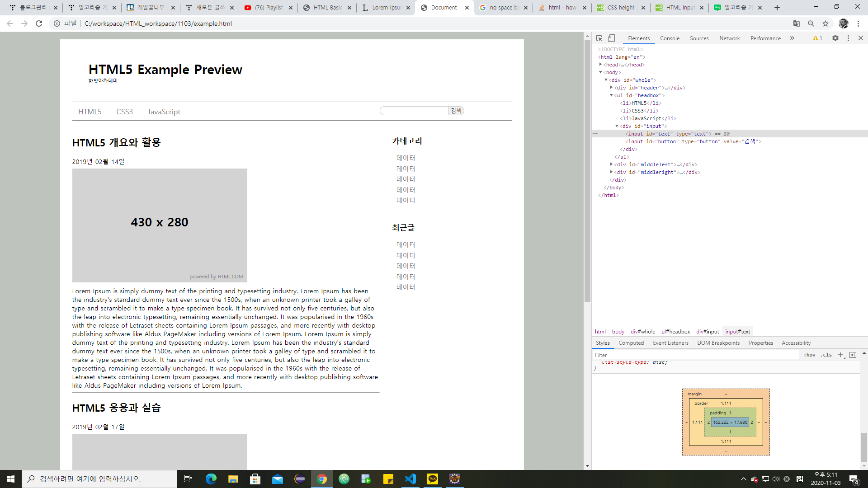
Task: Toggle the :hov element state panel
Action: (809, 355)
